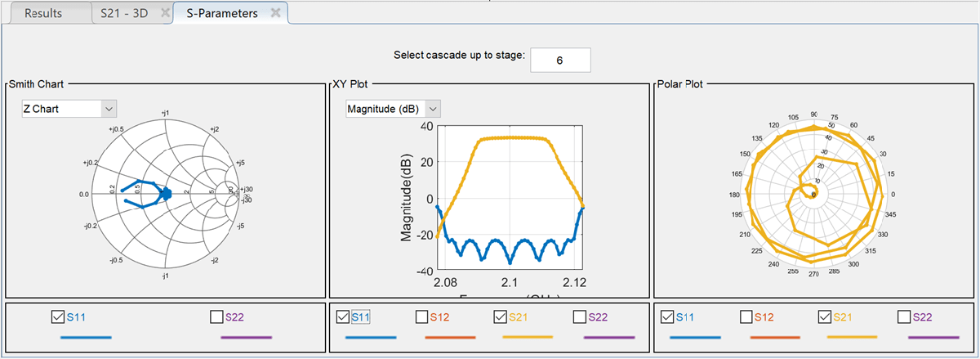Image resolution: width=980 pixels, height=359 pixels.
Task: Check S22 in XY Plot legend
Action: [581, 316]
